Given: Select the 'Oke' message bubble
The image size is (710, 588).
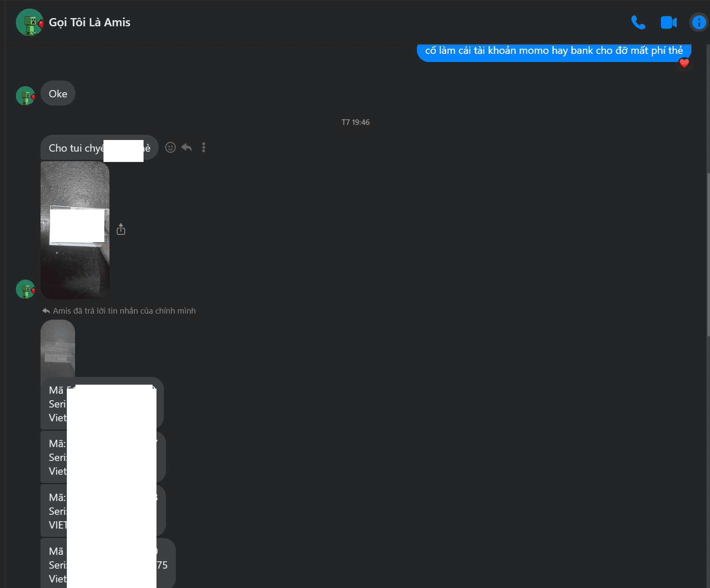Looking at the screenshot, I should coord(58,93).
